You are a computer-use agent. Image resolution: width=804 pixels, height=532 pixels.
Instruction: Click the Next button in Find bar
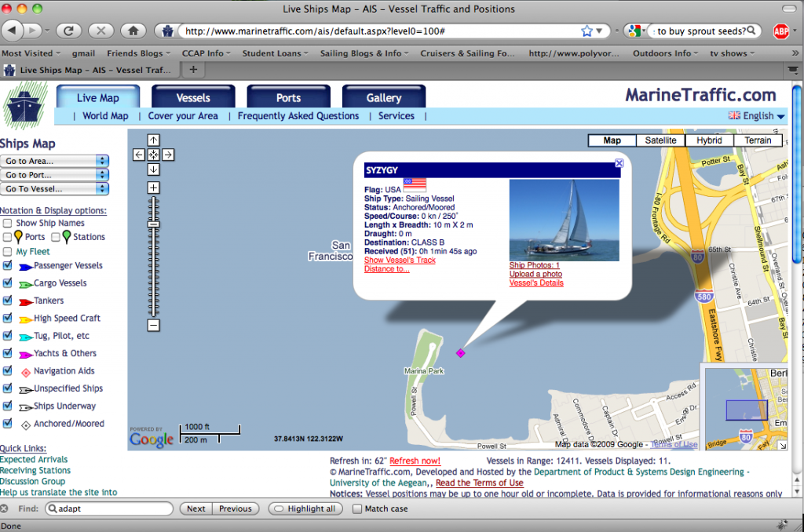tap(196, 508)
